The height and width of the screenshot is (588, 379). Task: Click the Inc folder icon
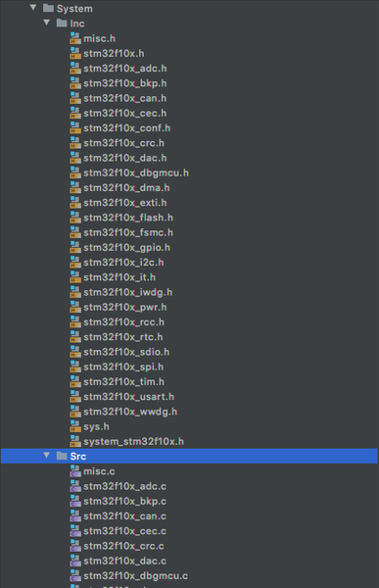[x=62, y=24]
